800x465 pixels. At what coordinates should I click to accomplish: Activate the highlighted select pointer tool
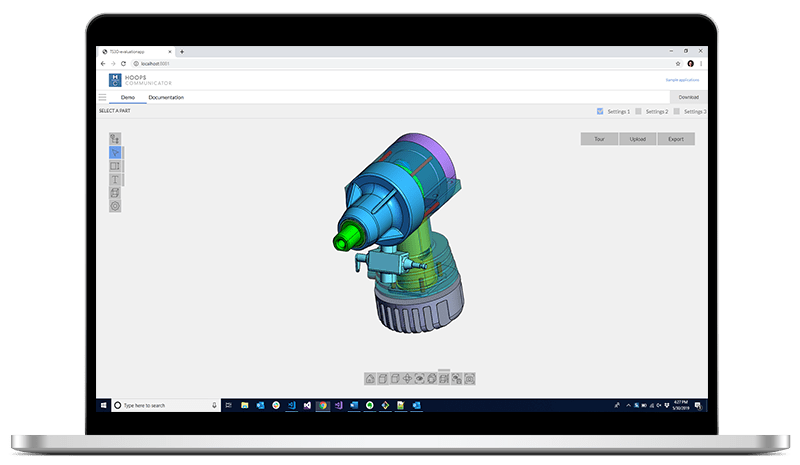click(115, 152)
